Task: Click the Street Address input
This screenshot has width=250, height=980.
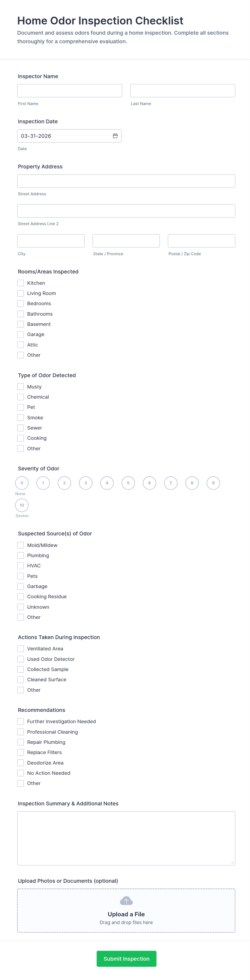Action: pos(126,181)
